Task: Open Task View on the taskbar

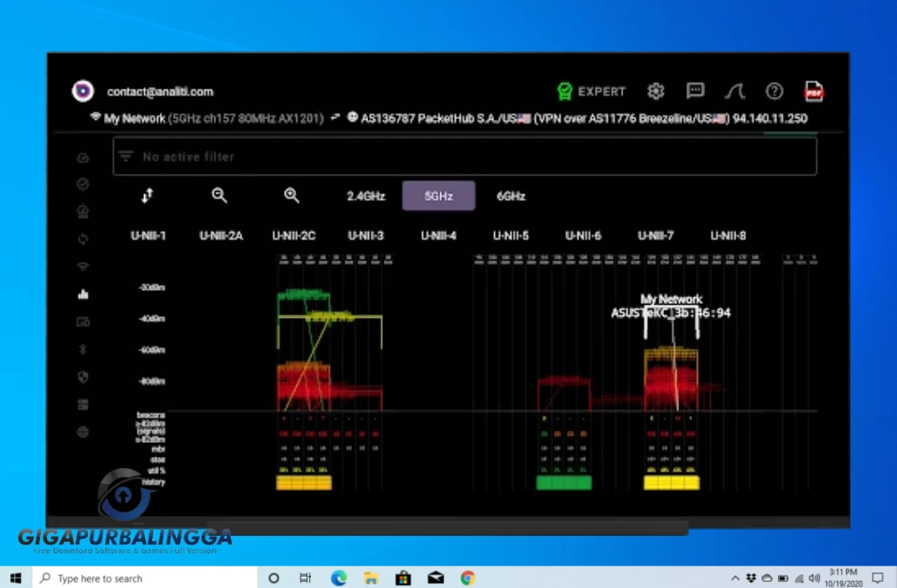Action: [x=306, y=578]
